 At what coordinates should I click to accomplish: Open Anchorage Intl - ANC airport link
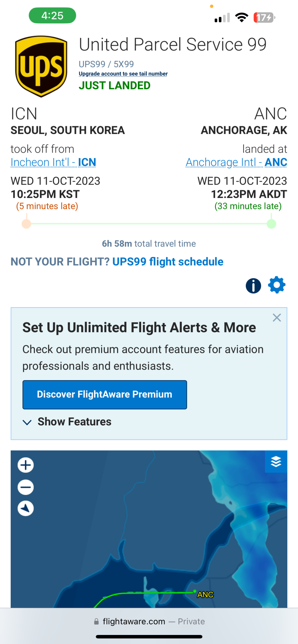[x=236, y=162]
